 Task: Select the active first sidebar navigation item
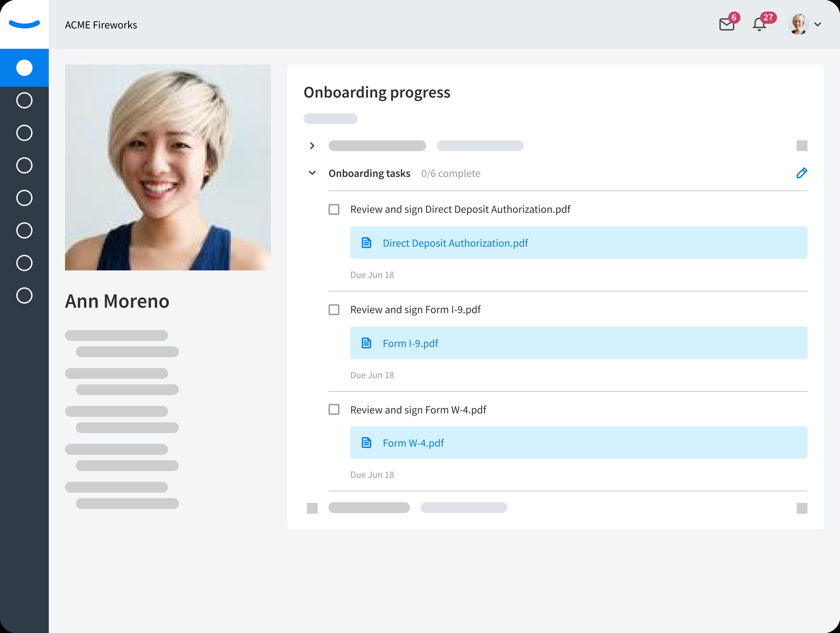(24, 68)
